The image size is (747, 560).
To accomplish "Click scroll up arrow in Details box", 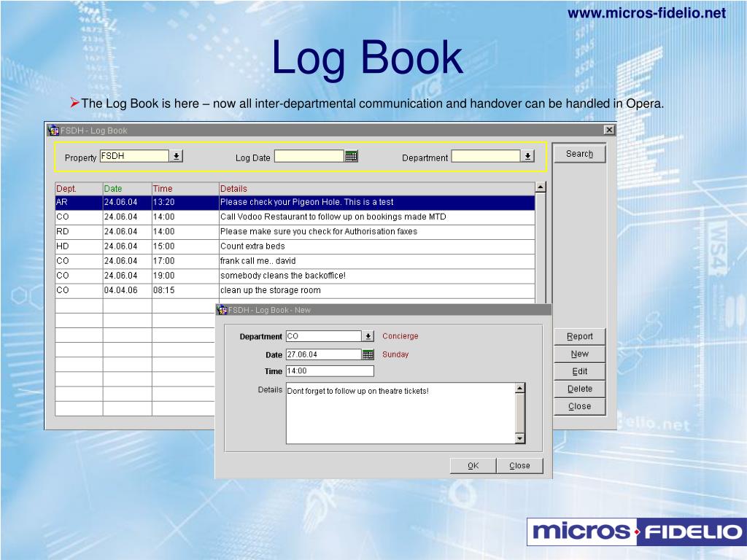I will pyautogui.click(x=519, y=389).
